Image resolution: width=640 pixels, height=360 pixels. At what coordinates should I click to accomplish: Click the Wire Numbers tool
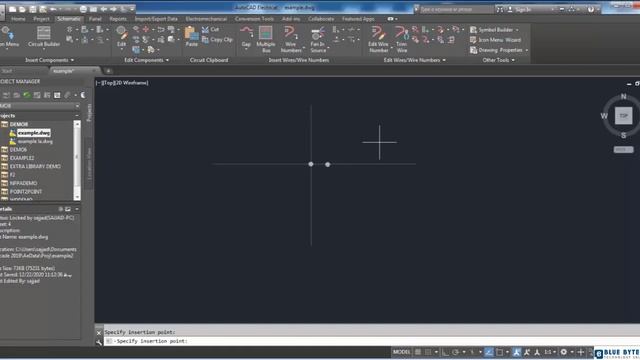coord(291,39)
